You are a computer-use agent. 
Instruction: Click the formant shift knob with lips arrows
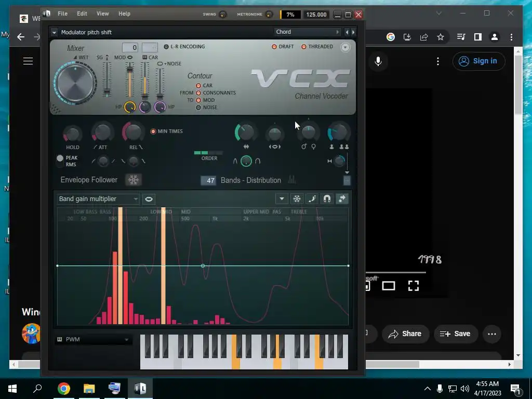(274, 134)
